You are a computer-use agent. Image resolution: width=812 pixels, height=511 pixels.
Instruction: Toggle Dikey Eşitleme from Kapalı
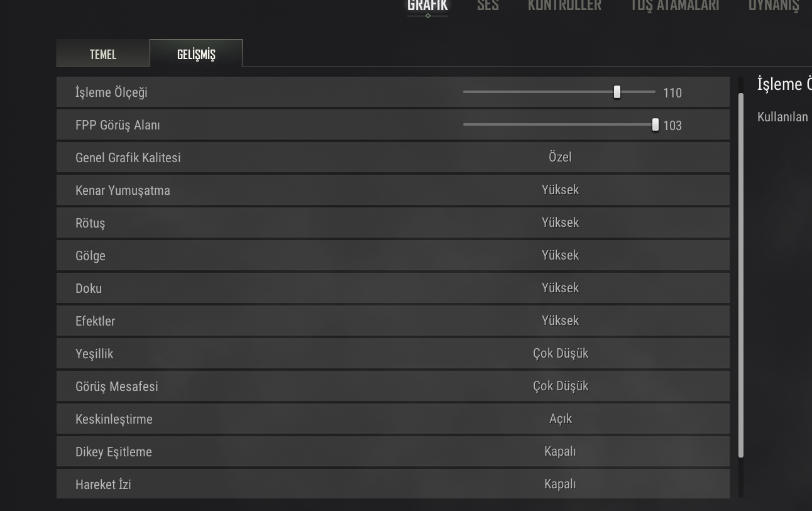coord(560,451)
